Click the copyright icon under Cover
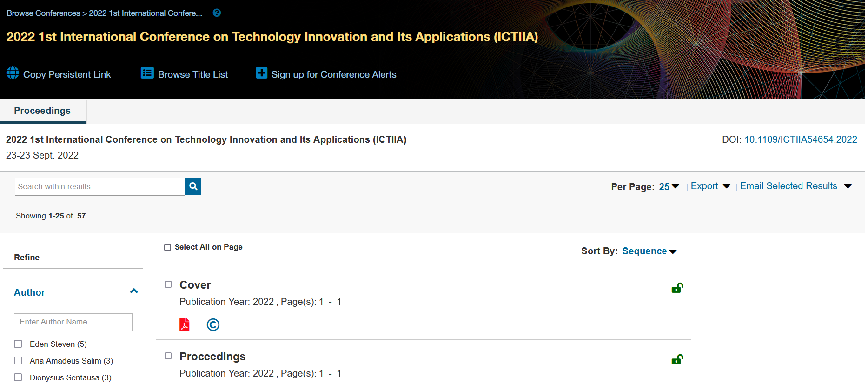 (213, 324)
